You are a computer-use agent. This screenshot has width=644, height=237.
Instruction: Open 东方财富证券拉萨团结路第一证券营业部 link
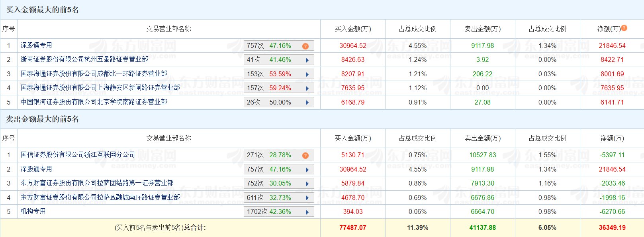pyautogui.click(x=97, y=183)
